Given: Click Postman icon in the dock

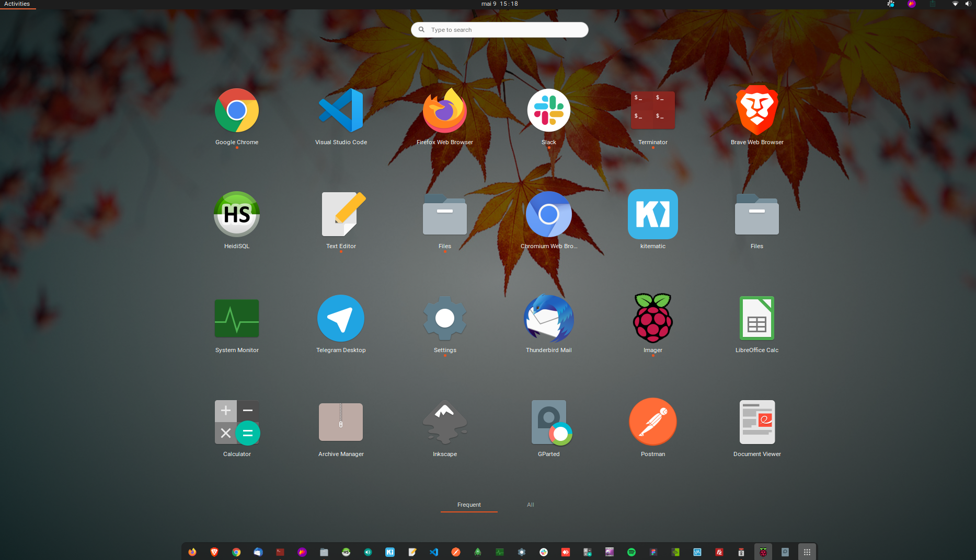Looking at the screenshot, I should [456, 552].
